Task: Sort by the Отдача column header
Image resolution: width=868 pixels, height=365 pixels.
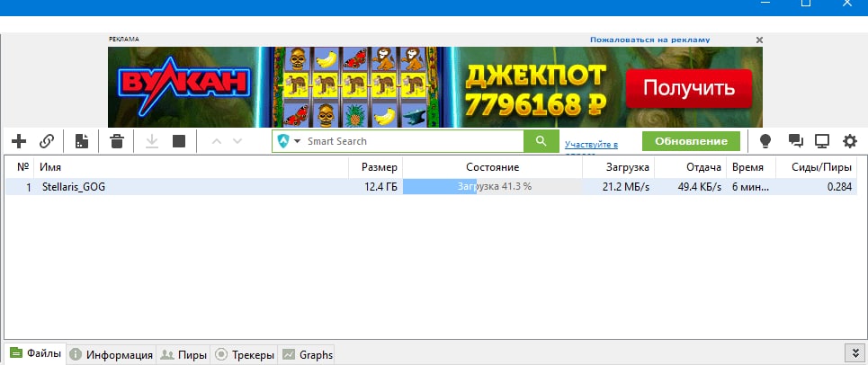Action: click(690, 167)
